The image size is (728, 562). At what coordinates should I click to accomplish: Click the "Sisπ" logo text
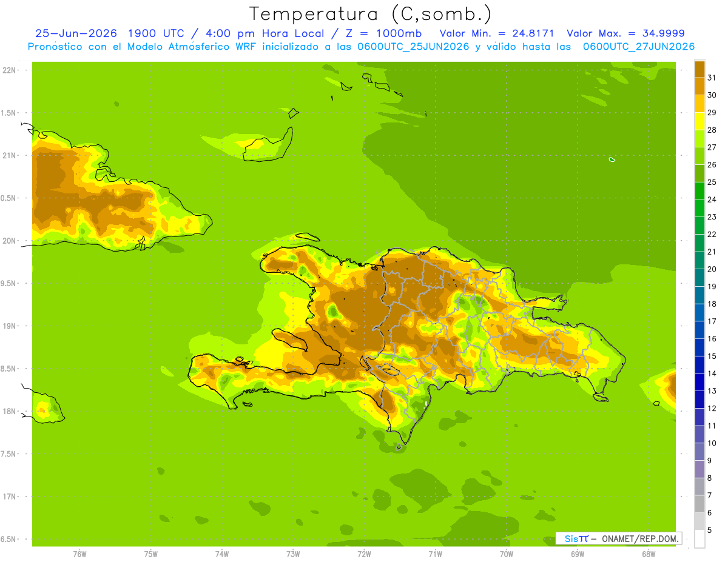576,538
